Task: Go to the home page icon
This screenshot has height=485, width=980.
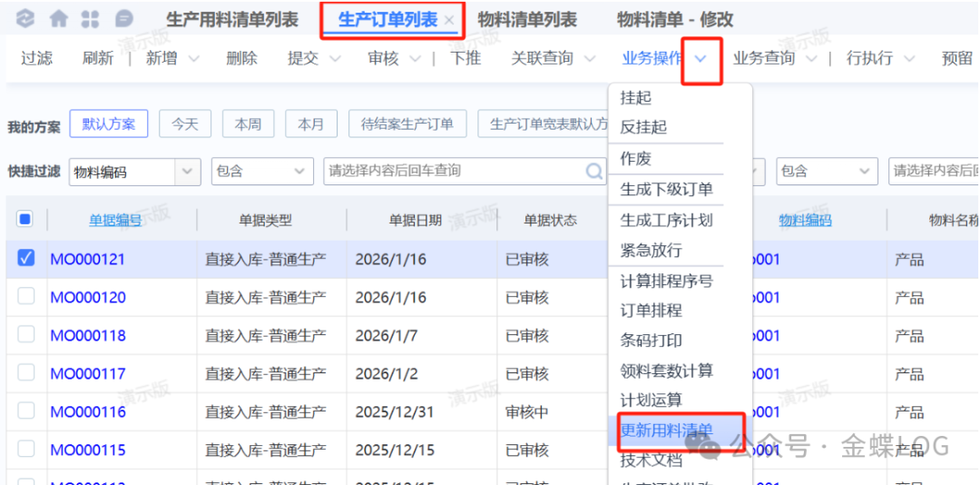Action: point(58,19)
